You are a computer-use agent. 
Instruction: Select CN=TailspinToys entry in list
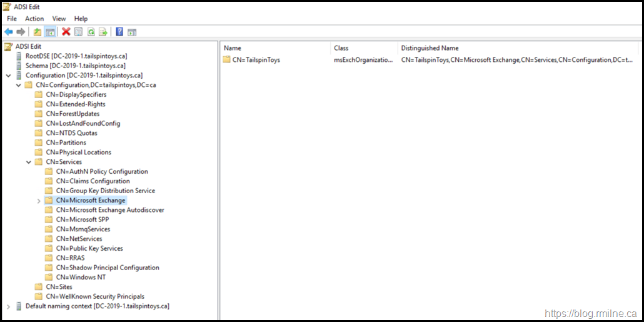(x=256, y=60)
